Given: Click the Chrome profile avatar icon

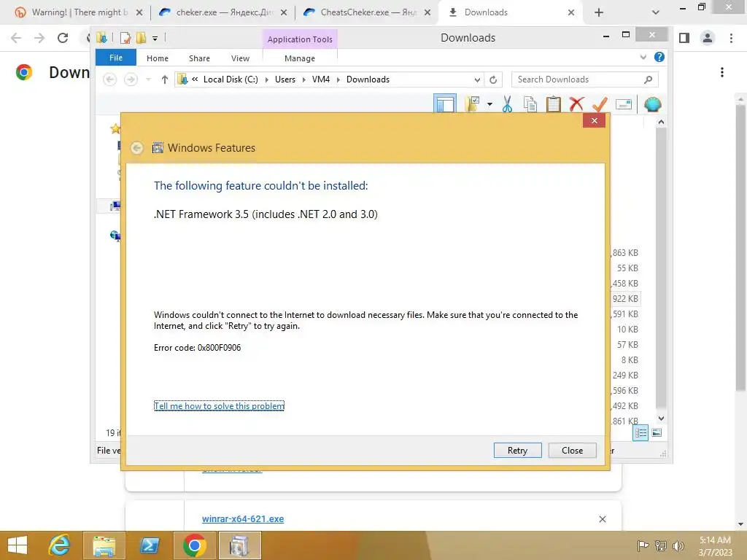Looking at the screenshot, I should pos(708,38).
